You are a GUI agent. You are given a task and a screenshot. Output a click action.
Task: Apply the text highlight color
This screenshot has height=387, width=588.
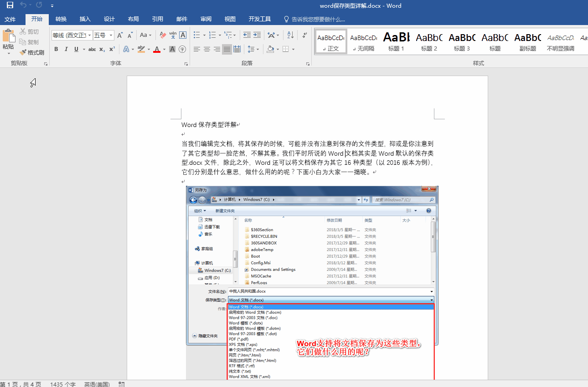coord(141,49)
